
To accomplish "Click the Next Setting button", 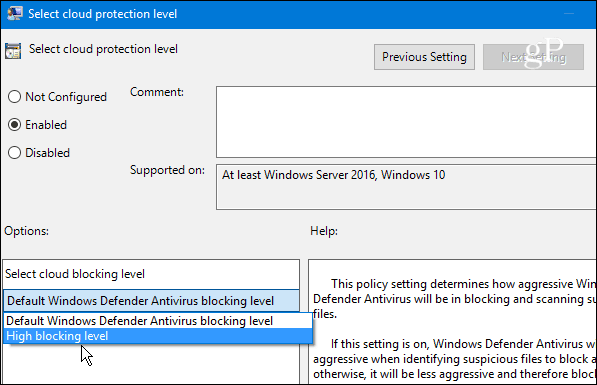I will pos(533,57).
